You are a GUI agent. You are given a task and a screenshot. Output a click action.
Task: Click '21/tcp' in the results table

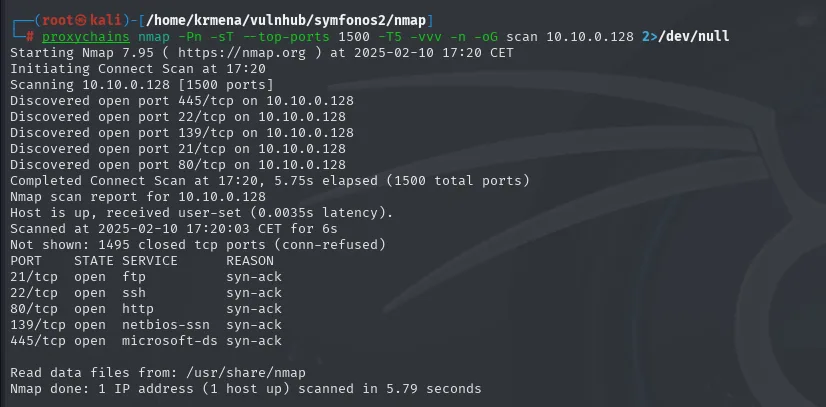(x=34, y=277)
